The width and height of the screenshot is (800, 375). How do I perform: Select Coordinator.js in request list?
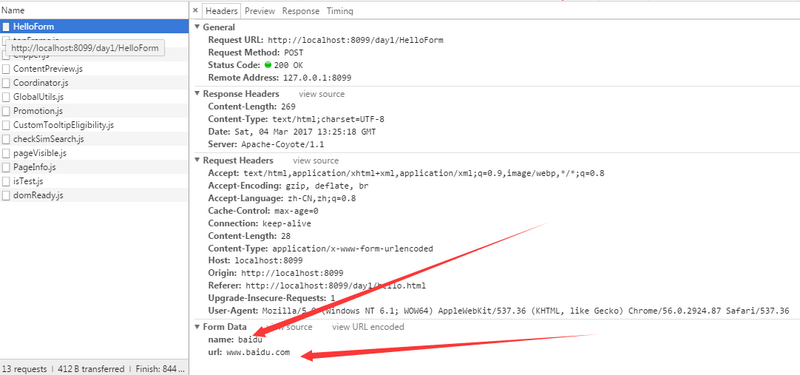point(94,83)
